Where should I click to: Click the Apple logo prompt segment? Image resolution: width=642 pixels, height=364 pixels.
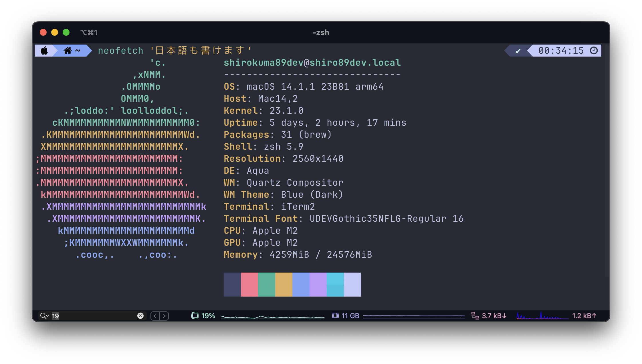click(x=44, y=51)
